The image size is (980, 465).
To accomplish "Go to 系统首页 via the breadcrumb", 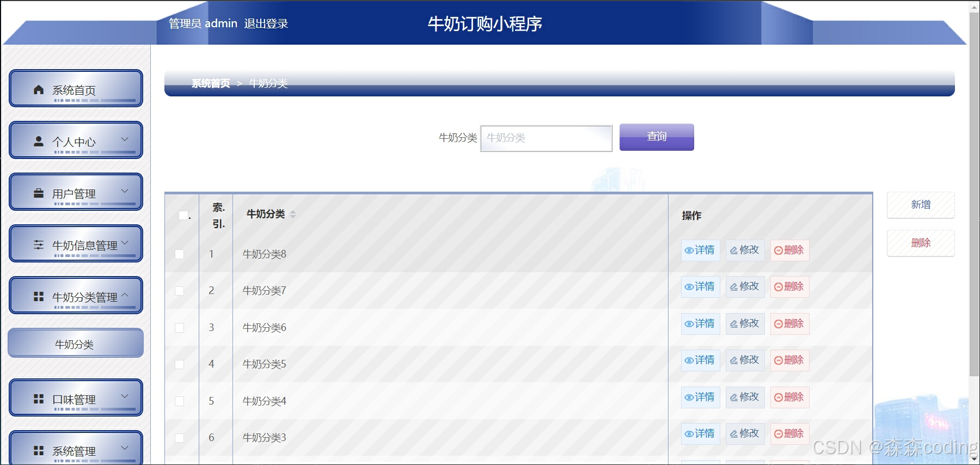I will click(x=211, y=83).
